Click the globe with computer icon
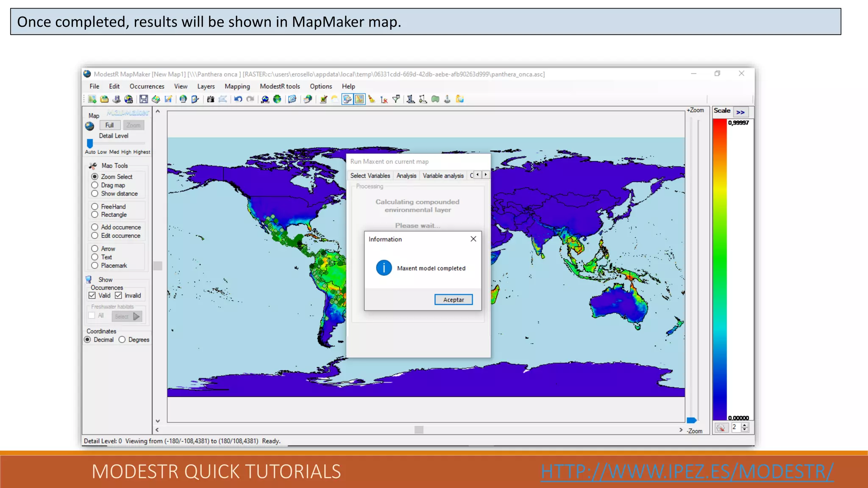 [128, 99]
